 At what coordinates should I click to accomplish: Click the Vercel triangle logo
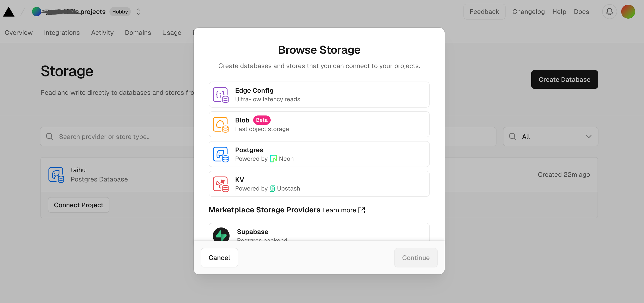9,12
